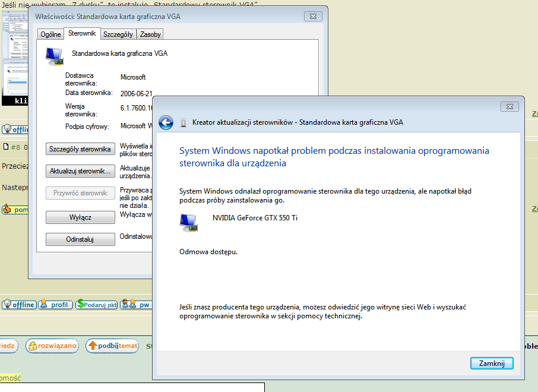Open the Szczegóły tab
Screen dimensions: 538x392
point(118,34)
